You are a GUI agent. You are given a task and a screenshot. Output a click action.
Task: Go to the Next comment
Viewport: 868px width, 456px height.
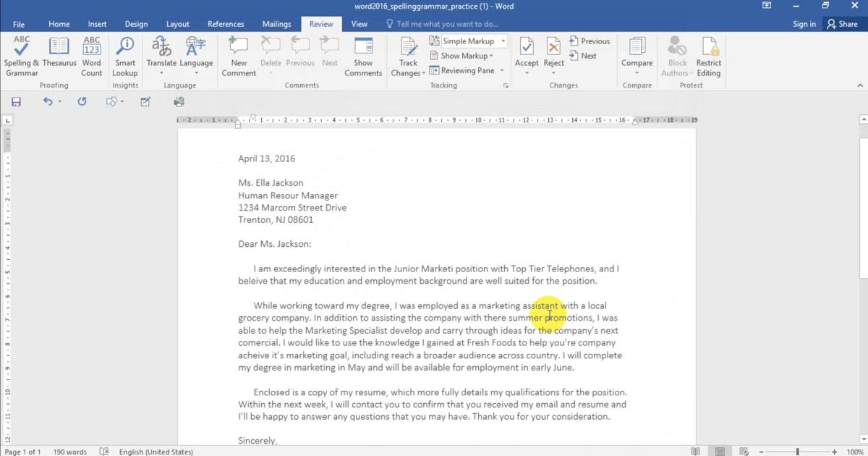click(x=330, y=51)
